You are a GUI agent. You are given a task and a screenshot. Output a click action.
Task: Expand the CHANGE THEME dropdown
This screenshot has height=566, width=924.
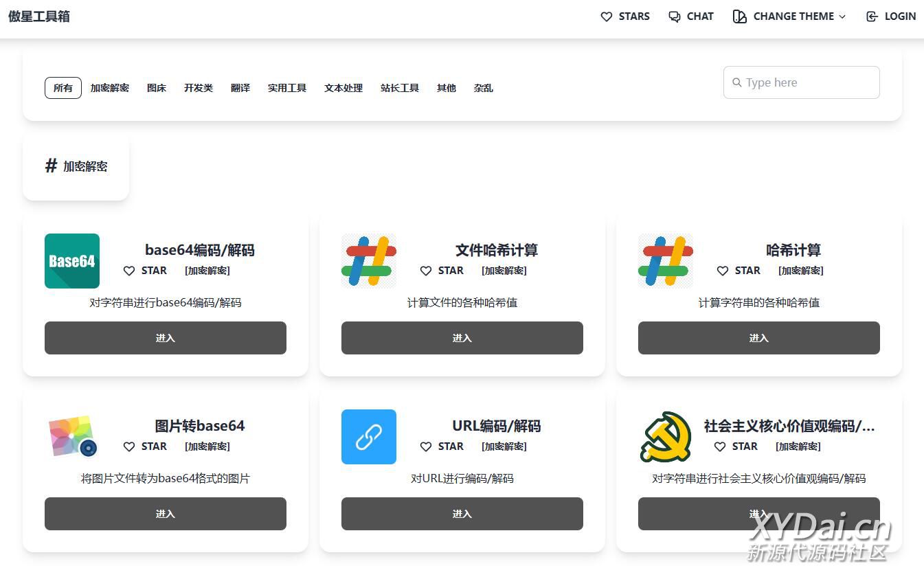pyautogui.click(x=789, y=16)
